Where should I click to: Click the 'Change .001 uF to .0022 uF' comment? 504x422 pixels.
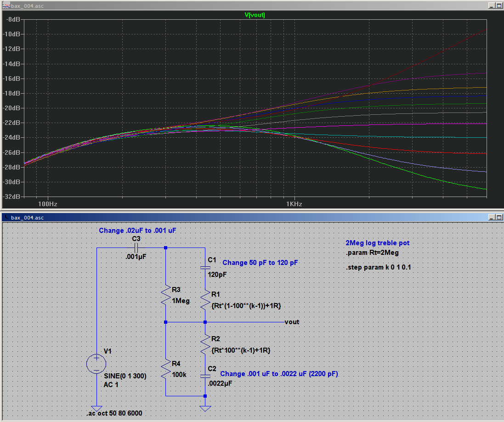coord(279,374)
